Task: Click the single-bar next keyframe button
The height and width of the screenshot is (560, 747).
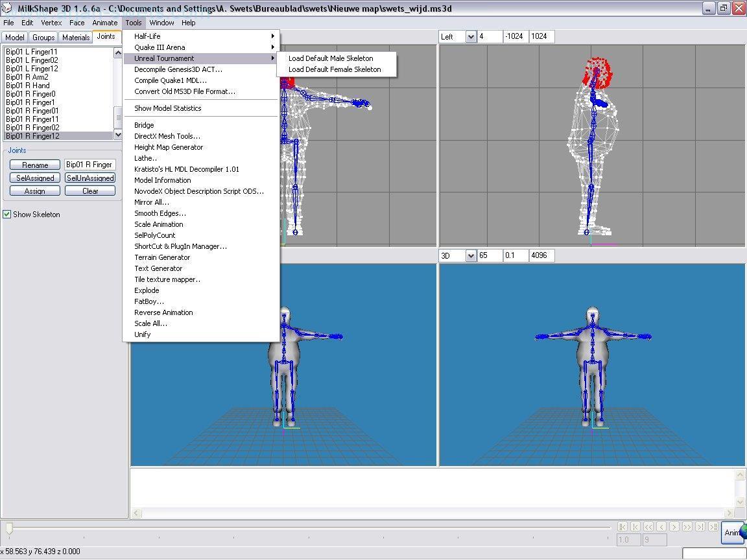Action: 700,526
